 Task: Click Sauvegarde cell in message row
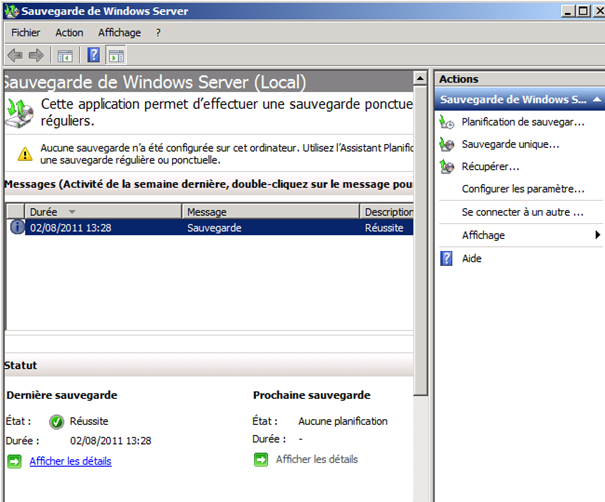[x=214, y=228]
